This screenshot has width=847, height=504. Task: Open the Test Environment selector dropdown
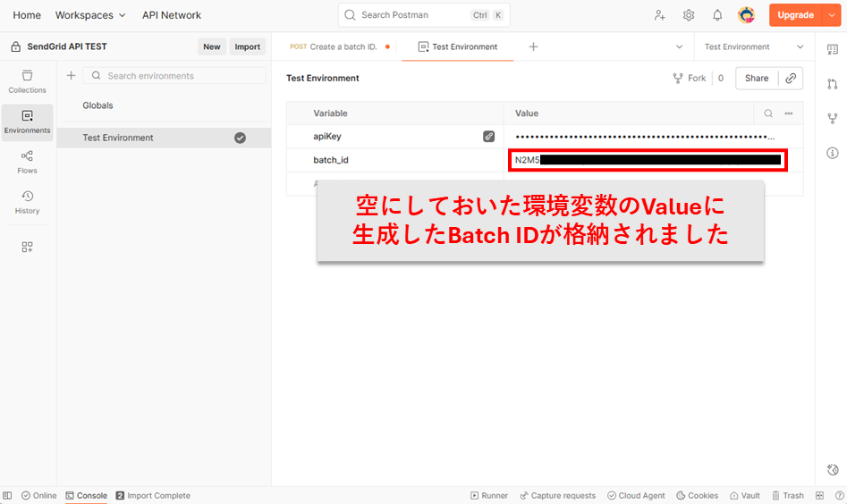tap(754, 47)
